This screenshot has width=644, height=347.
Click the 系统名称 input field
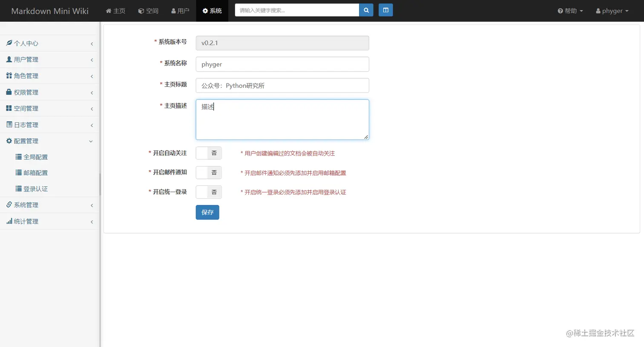[282, 64]
